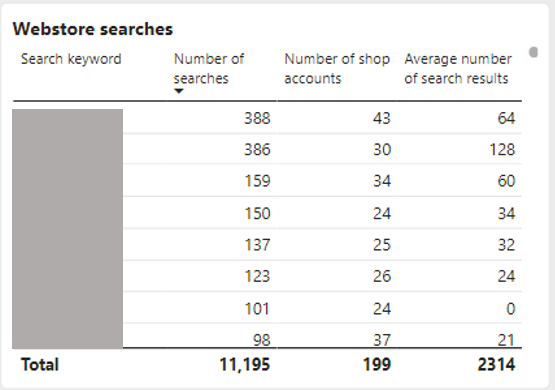555x390 pixels.
Task: Sort by Number of shop accounts header
Action: (337, 68)
